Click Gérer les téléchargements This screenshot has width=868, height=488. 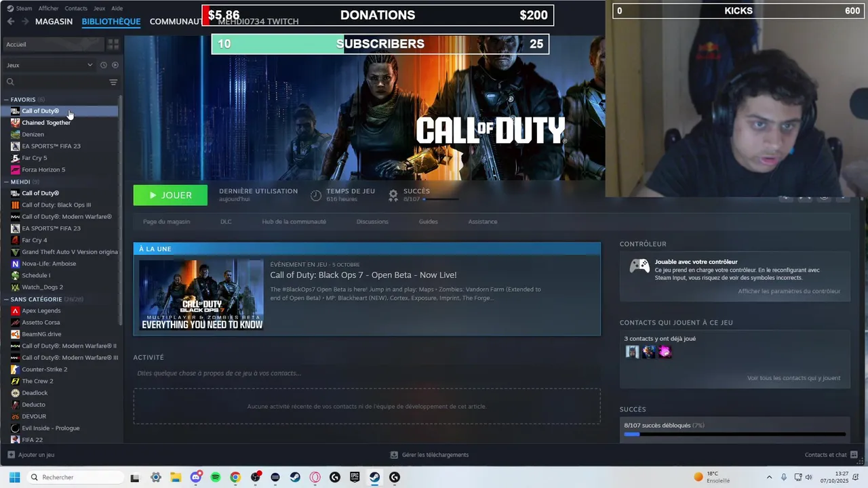(435, 455)
